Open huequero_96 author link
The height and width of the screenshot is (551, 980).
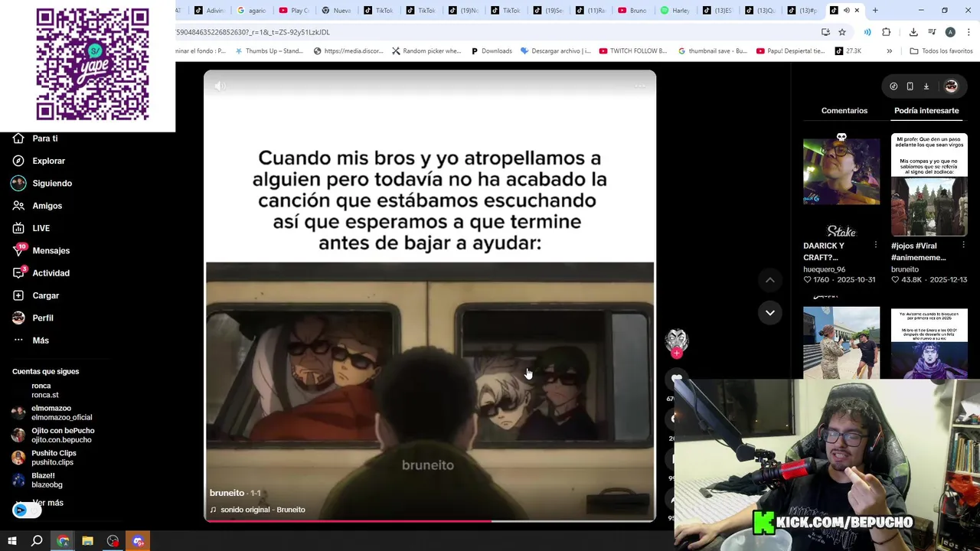click(824, 269)
